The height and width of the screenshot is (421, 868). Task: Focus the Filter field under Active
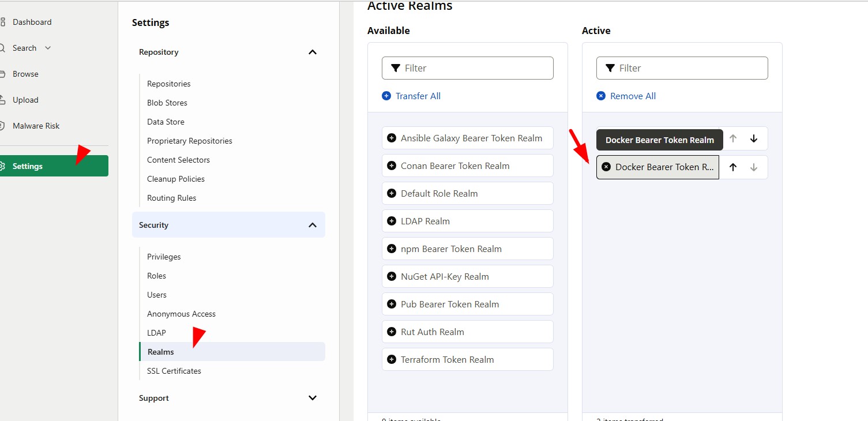pyautogui.click(x=682, y=68)
